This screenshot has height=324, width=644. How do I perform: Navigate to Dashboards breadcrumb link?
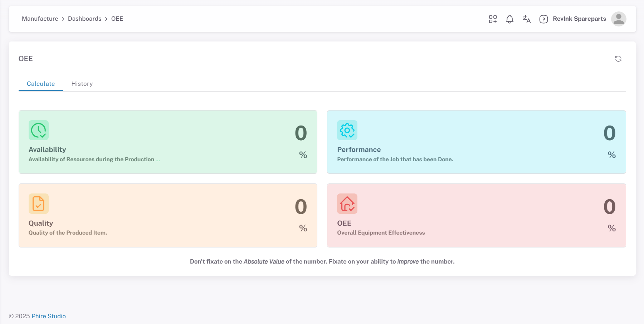(85, 19)
